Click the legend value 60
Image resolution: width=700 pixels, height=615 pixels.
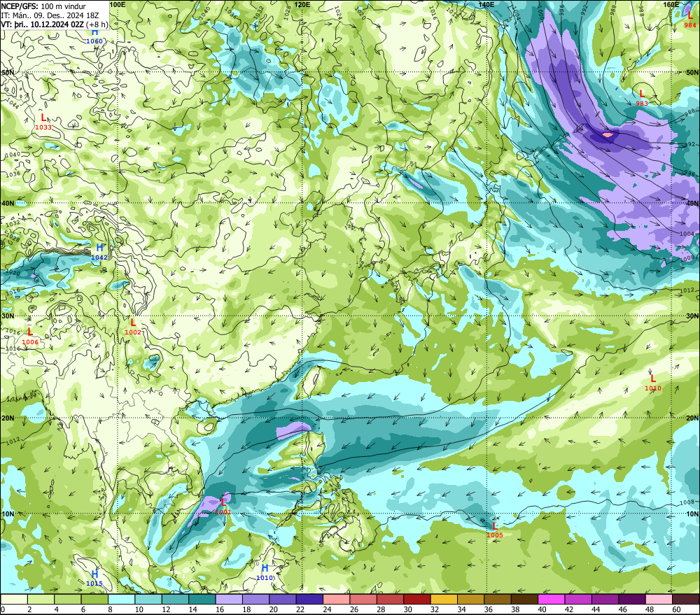[x=676, y=609]
